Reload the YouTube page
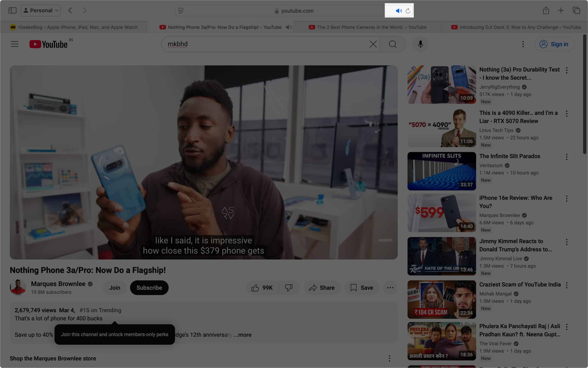This screenshot has height=368, width=588. (x=408, y=11)
